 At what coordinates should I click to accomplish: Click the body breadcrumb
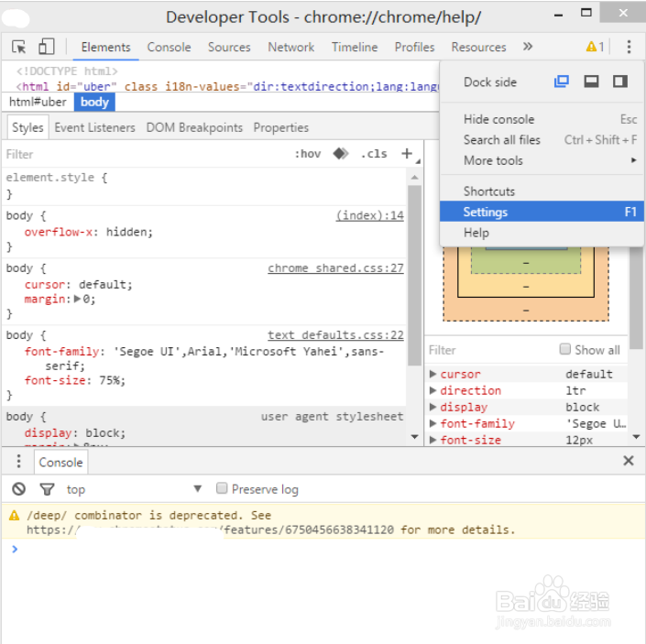94,102
